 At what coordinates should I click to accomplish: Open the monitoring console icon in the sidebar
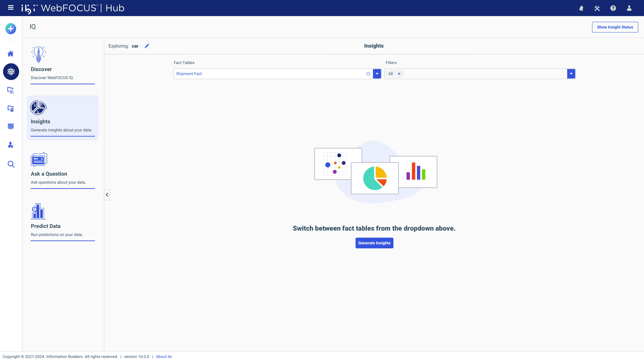pyautogui.click(x=11, y=126)
